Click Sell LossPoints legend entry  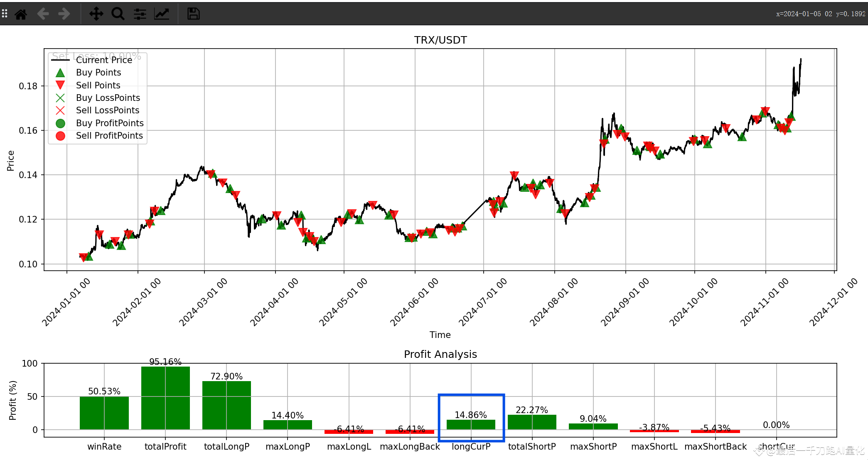[108, 110]
